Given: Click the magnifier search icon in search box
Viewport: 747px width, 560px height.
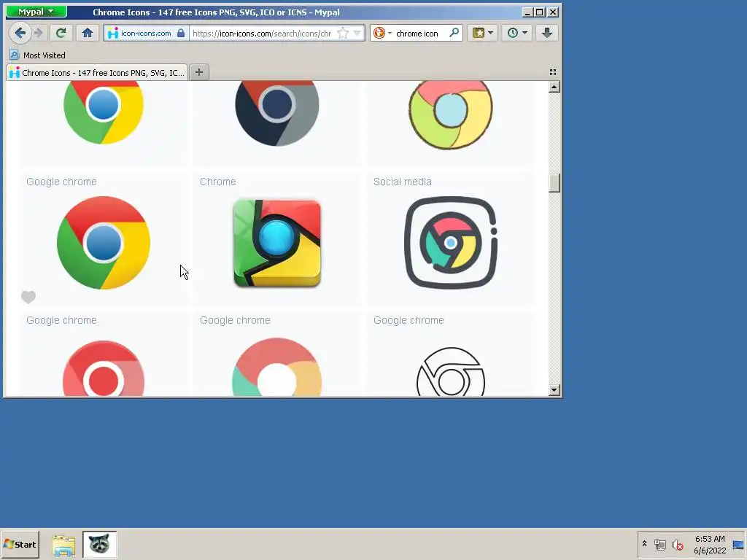Looking at the screenshot, I should (454, 33).
